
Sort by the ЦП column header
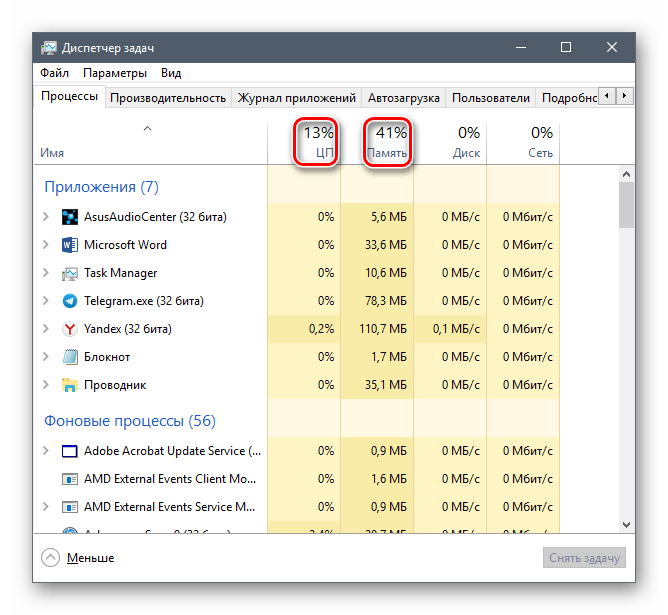point(304,143)
